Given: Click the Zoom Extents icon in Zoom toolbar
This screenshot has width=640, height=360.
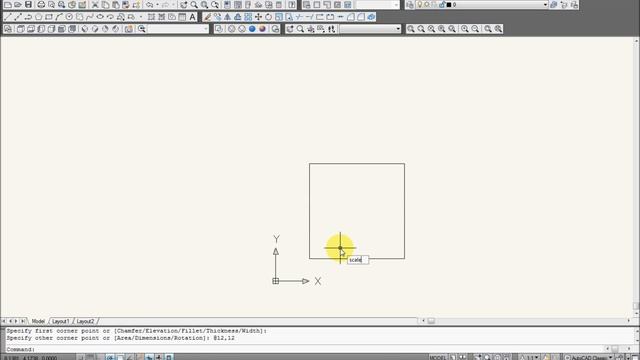Looking at the screenshot, I should coord(498,29).
